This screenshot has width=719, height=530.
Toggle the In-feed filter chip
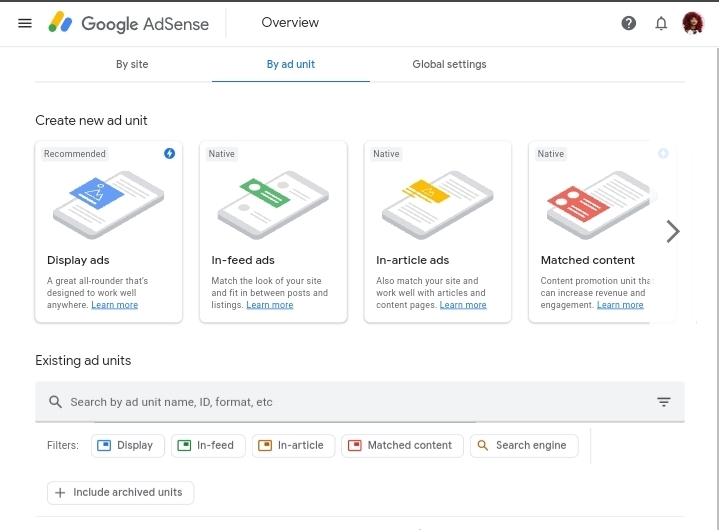[x=206, y=445]
